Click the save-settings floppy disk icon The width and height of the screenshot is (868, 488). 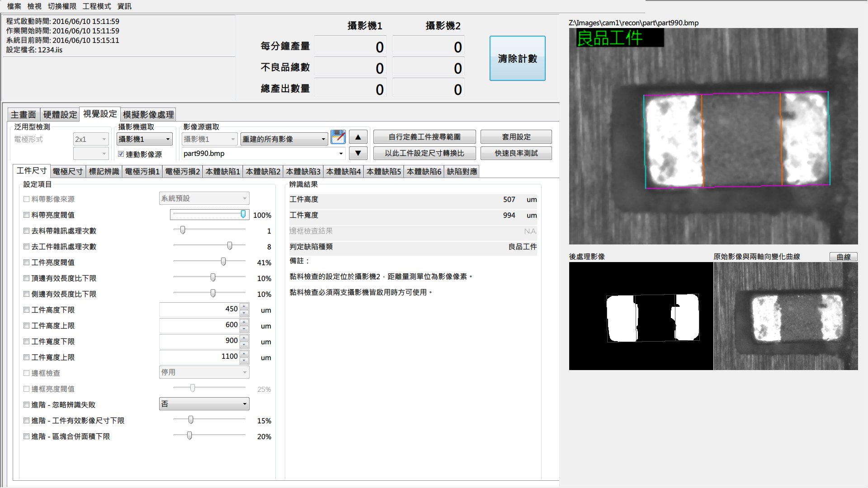click(x=338, y=137)
